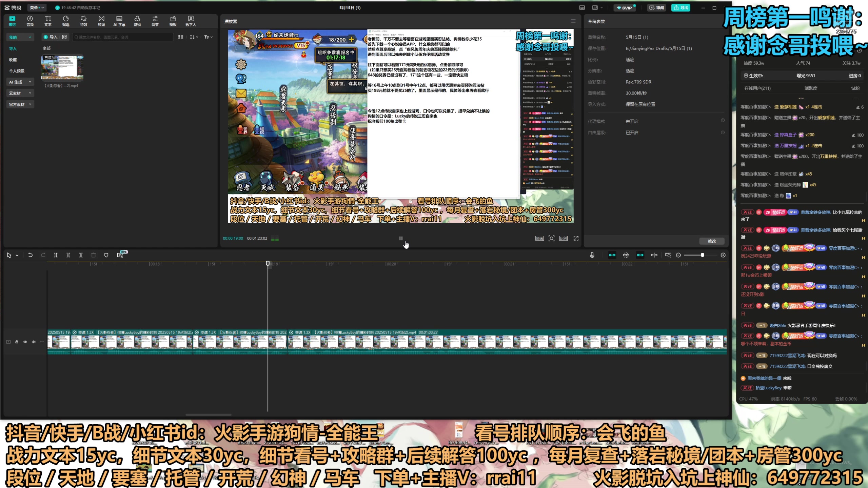Open the 菜单 dropdown menu

tap(37, 7)
